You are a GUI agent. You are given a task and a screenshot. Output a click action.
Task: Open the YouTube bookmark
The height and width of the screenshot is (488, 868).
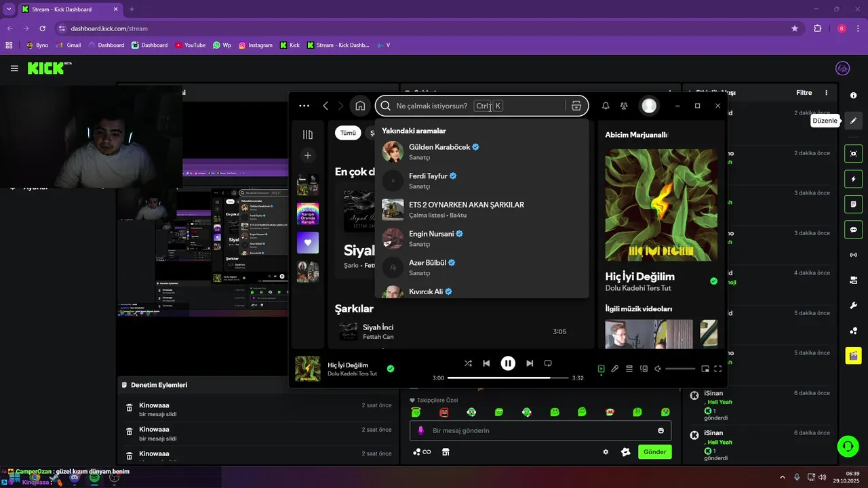[x=190, y=45]
